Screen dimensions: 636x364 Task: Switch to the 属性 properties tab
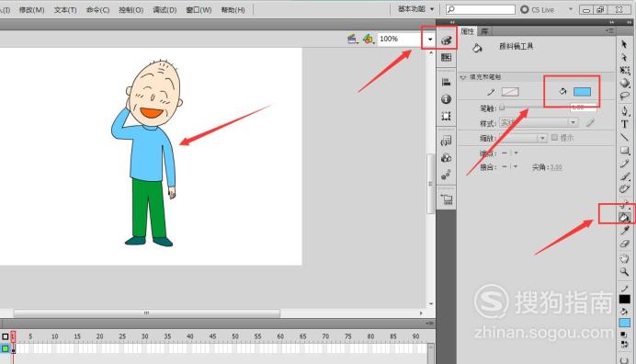(x=468, y=31)
